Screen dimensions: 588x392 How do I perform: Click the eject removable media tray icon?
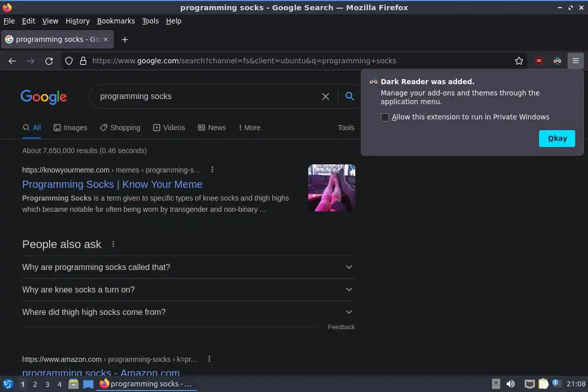coord(496,384)
